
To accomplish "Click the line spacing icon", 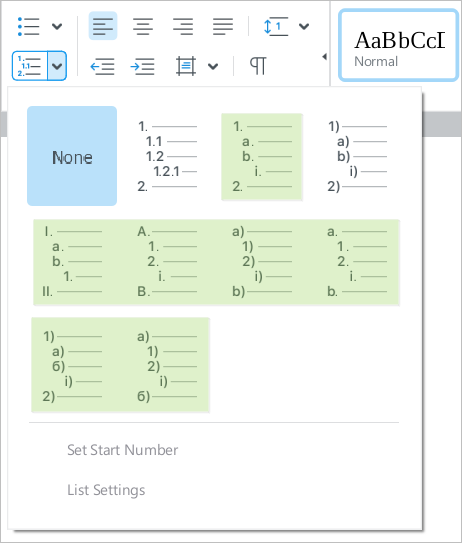I will [276, 26].
